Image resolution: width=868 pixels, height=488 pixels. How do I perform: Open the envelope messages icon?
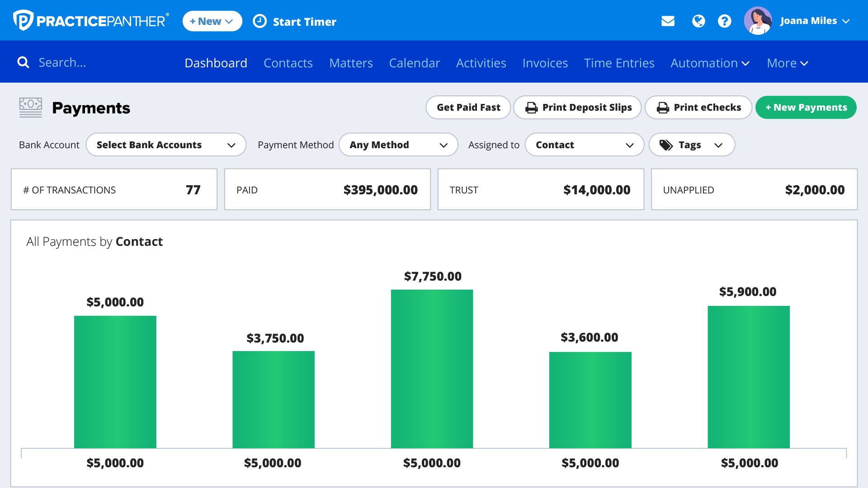(x=668, y=21)
